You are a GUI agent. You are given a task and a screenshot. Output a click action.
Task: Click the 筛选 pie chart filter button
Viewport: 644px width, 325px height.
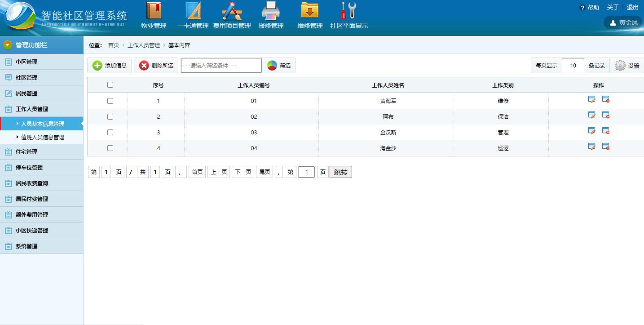[279, 66]
